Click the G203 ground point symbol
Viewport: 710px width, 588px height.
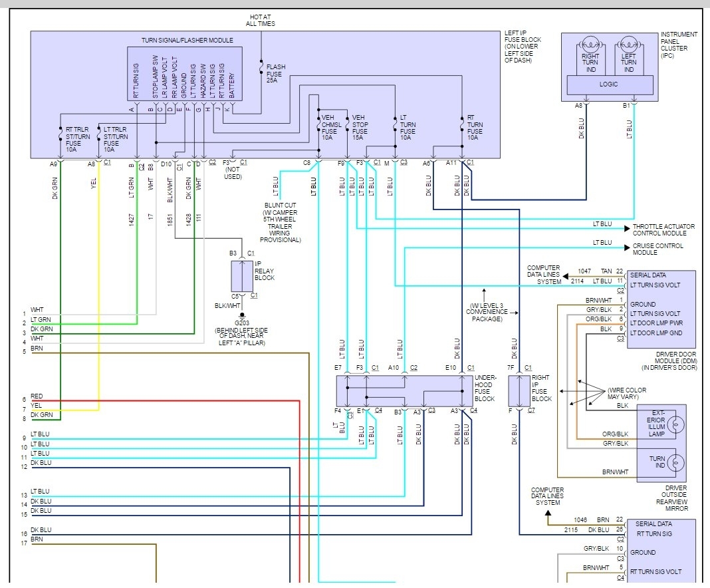click(x=242, y=315)
